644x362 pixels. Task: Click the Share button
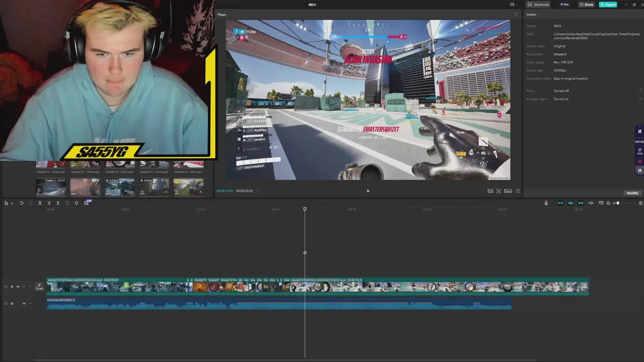point(586,5)
